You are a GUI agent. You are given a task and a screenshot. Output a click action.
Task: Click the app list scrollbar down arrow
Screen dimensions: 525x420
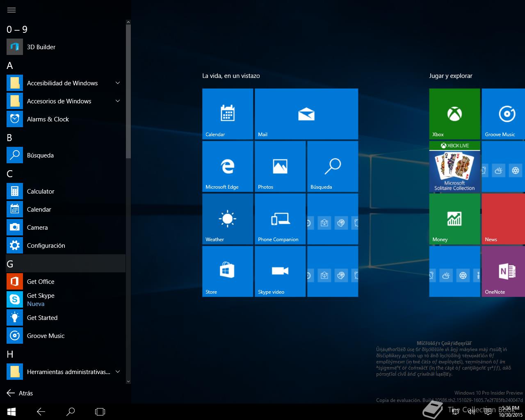tap(128, 381)
